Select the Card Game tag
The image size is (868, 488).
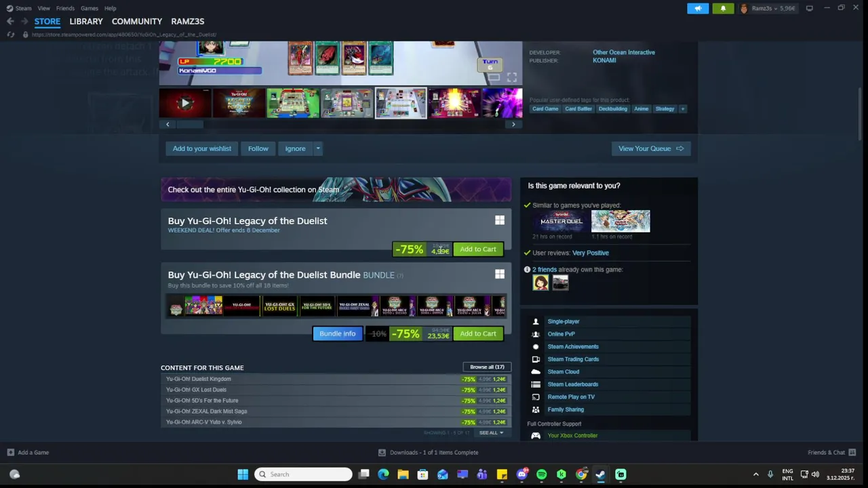(x=545, y=108)
